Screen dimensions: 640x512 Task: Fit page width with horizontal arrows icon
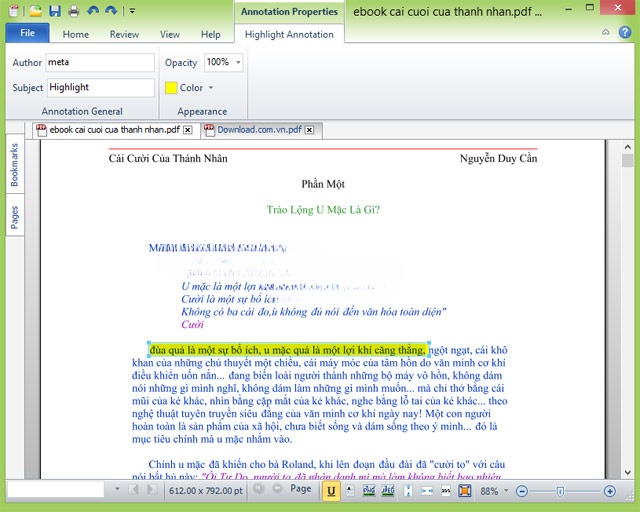427,490
